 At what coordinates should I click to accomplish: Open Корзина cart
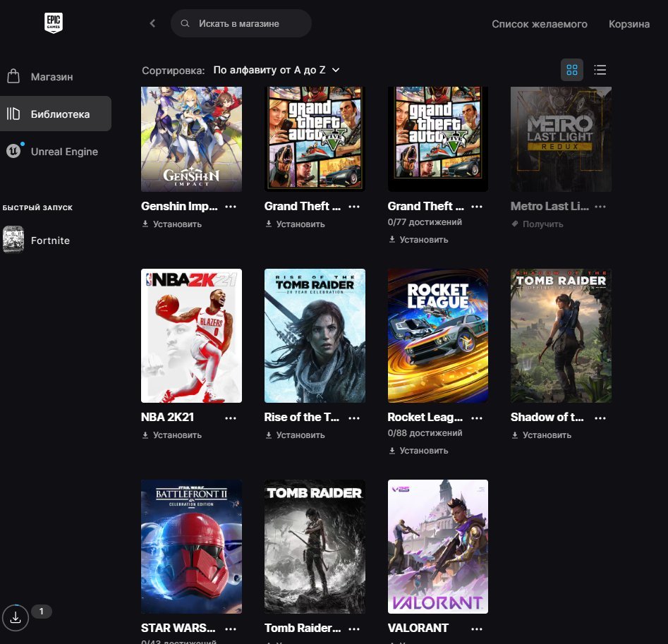click(x=628, y=24)
